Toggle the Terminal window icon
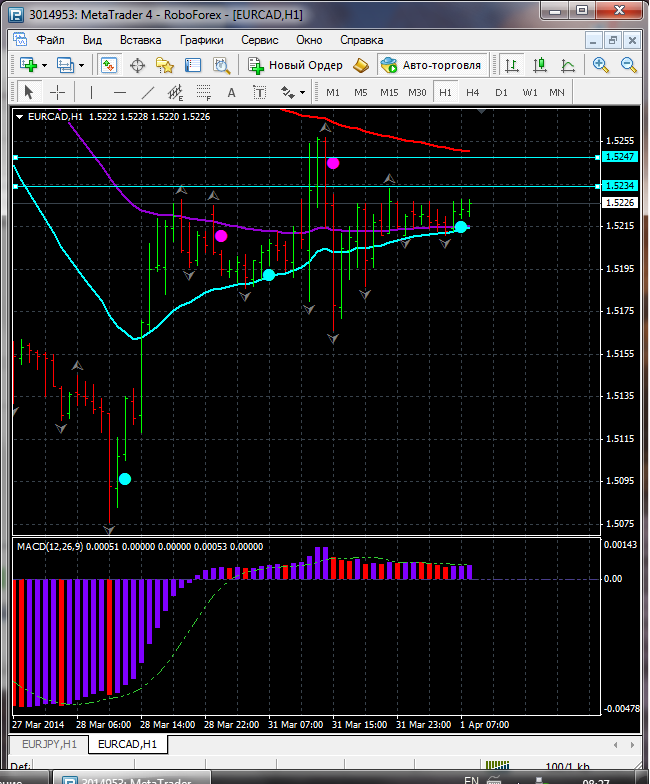The height and width of the screenshot is (784, 650). tap(192, 65)
